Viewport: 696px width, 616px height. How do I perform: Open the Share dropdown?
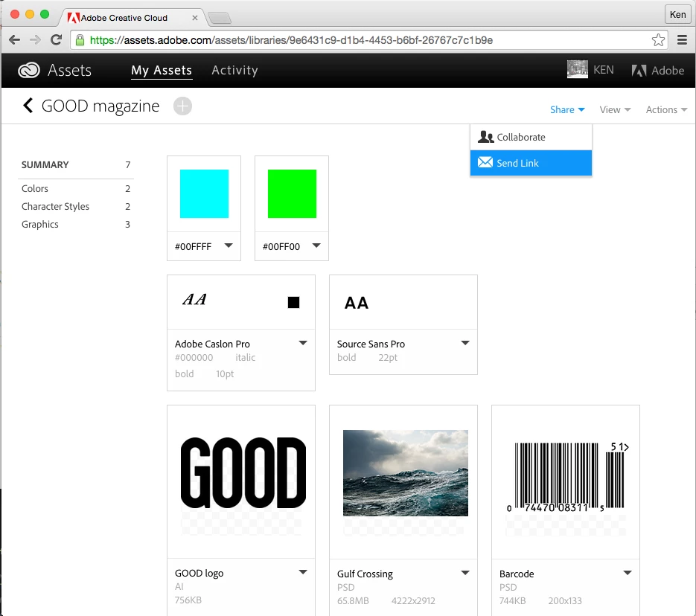pyautogui.click(x=567, y=109)
